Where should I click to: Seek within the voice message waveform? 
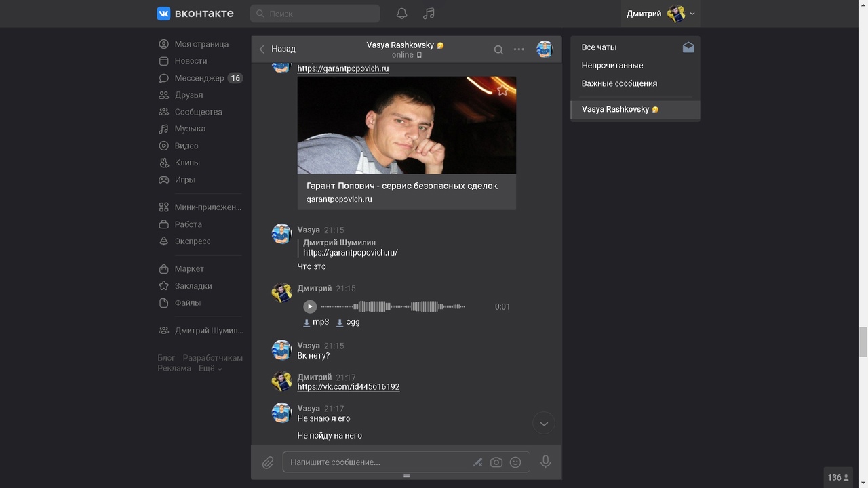pos(393,306)
